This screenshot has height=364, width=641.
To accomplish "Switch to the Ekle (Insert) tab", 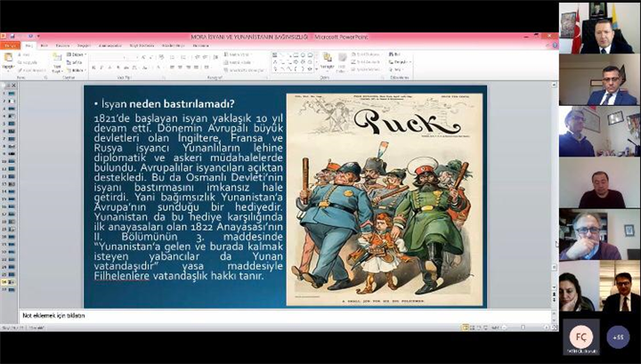I will click(x=45, y=45).
